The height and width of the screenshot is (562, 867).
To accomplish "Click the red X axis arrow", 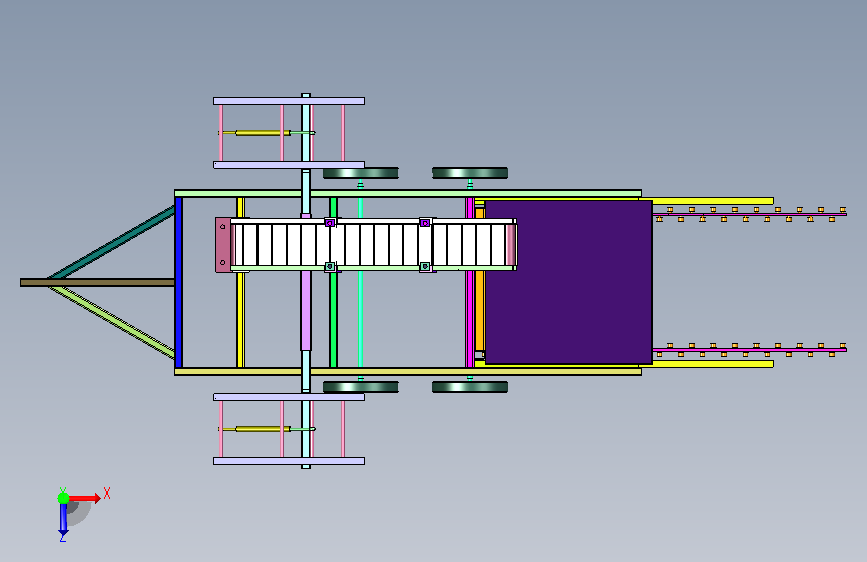I will tap(85, 498).
